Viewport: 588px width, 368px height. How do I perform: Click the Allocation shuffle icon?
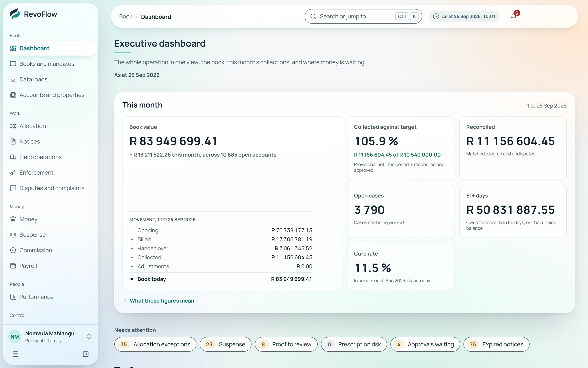point(13,126)
